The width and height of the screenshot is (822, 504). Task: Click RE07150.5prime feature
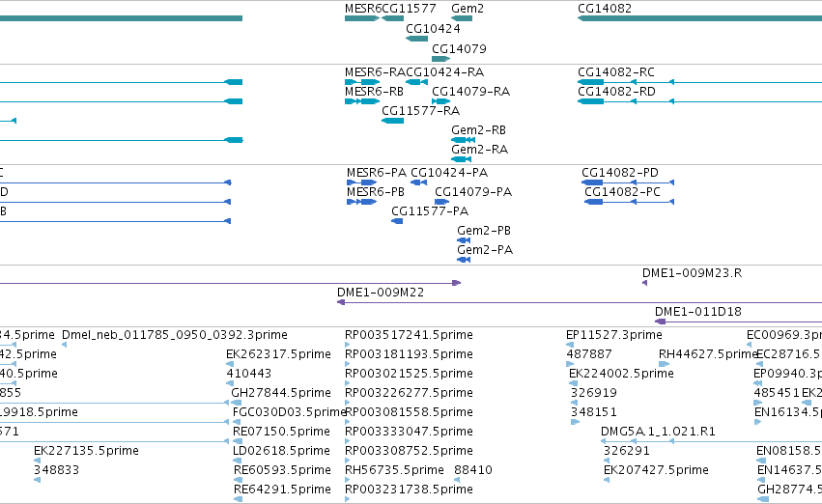(281, 432)
